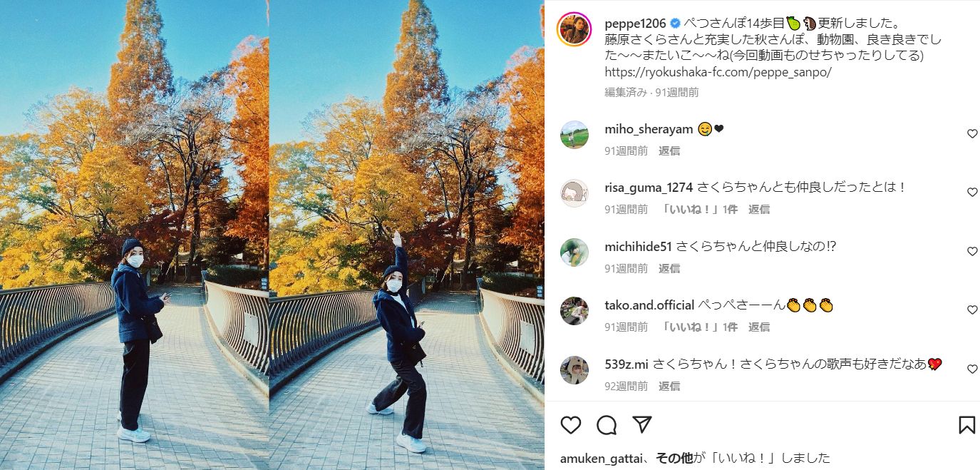The height and width of the screenshot is (470, 980).
Task: Show other users who liked post
Action: coord(674,458)
